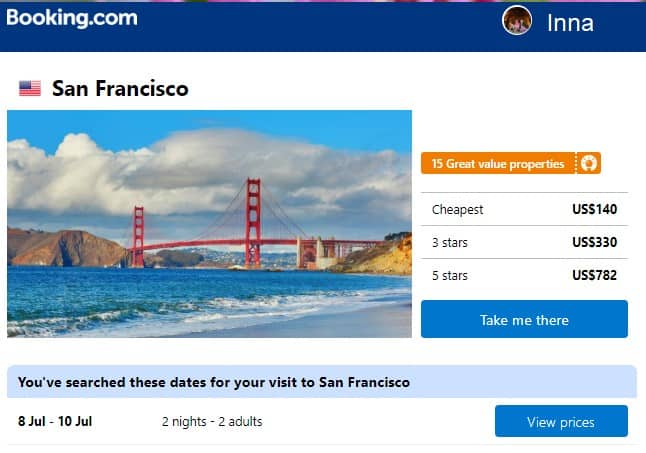The height and width of the screenshot is (453, 646).
Task: Click the 2 nights - 2 adults text
Action: [x=212, y=422]
